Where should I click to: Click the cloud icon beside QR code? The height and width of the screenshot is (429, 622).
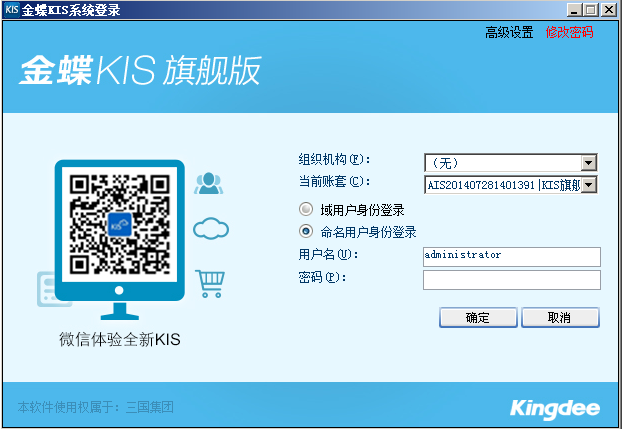click(x=211, y=228)
